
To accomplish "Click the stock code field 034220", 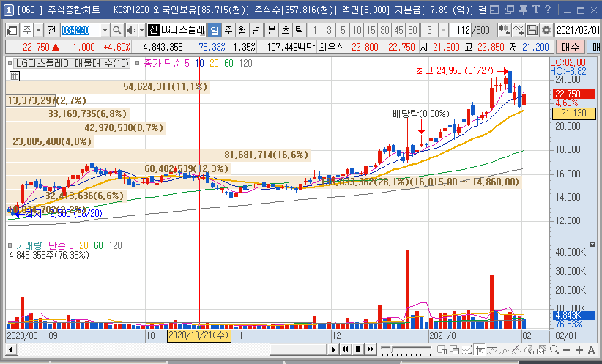I will tap(80, 30).
